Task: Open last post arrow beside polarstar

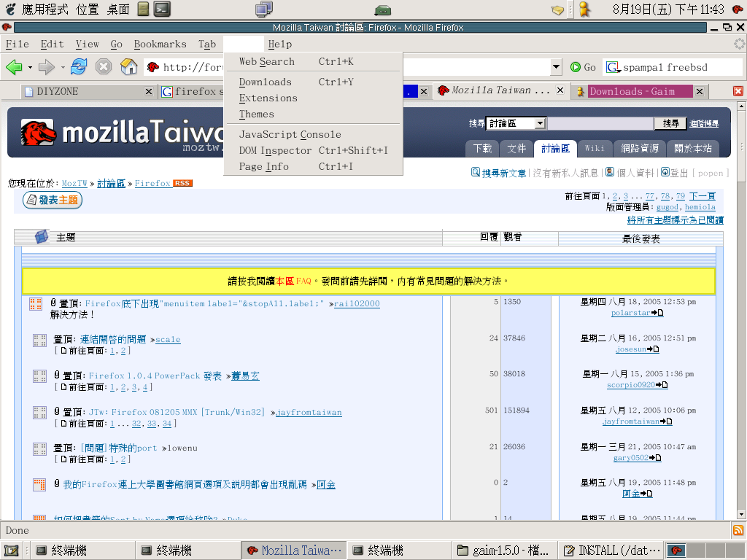Action: [657, 313]
